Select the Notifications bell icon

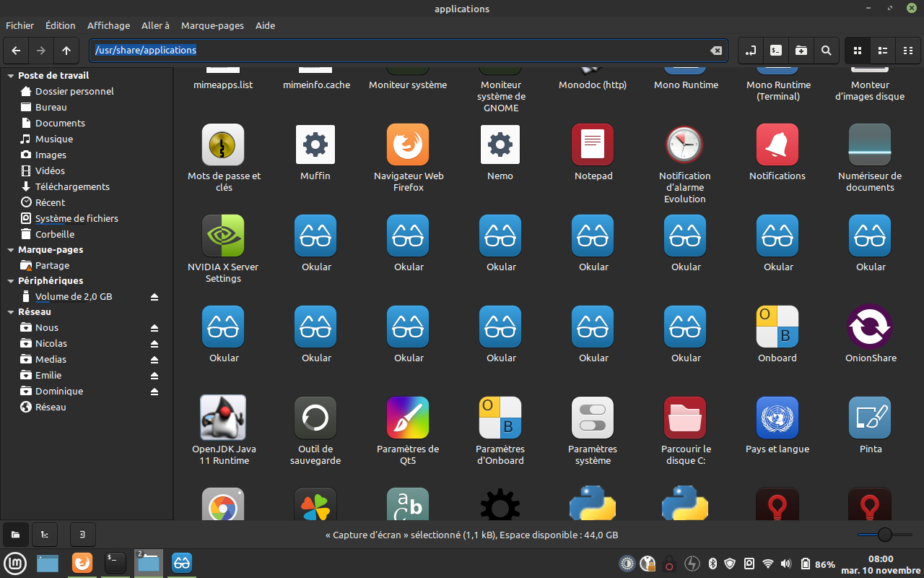coord(777,144)
